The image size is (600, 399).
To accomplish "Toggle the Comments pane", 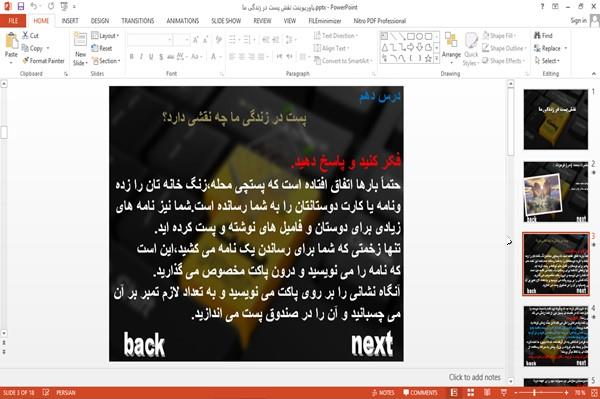I will 420,392.
